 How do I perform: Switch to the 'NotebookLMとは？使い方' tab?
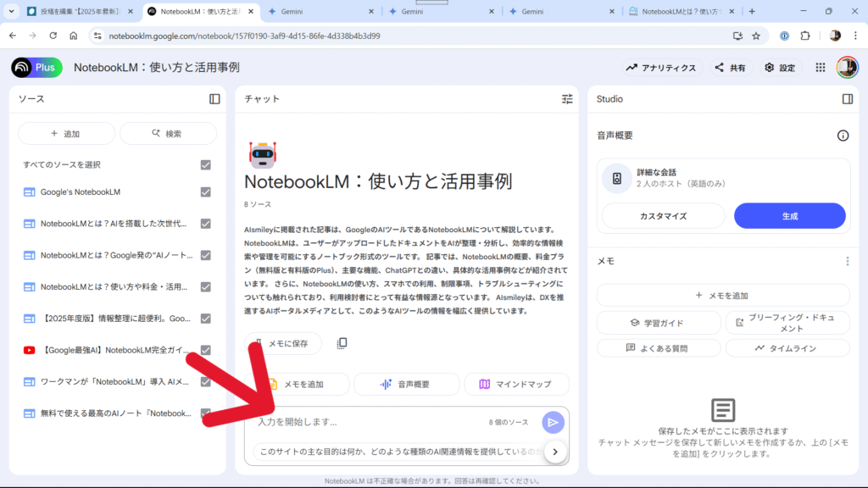[682, 11]
